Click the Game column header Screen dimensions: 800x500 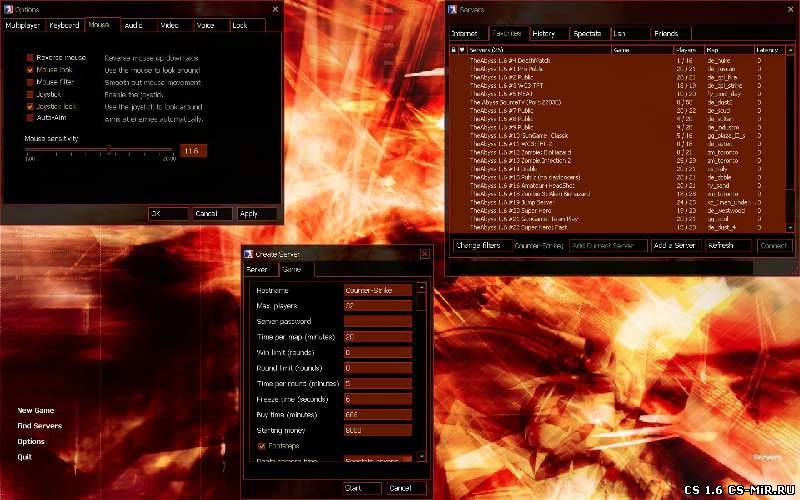(642, 50)
